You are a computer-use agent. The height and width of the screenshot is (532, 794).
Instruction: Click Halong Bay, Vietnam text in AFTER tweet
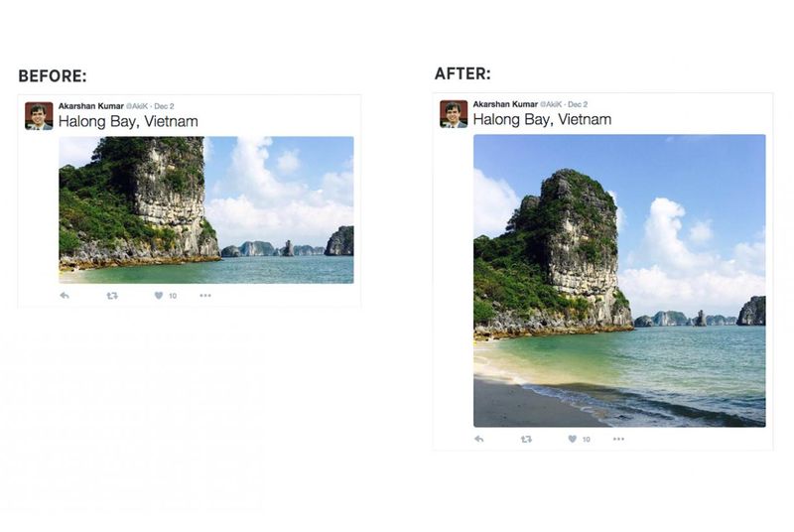tap(542, 119)
